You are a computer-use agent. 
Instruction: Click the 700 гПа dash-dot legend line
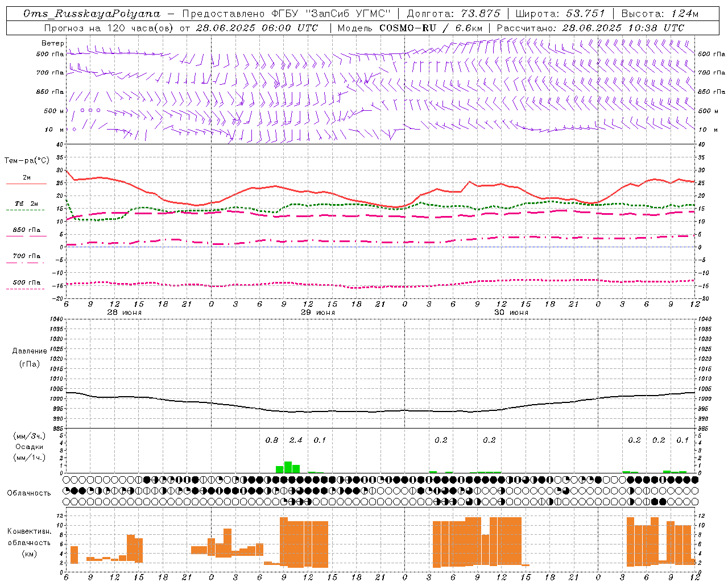pyautogui.click(x=25, y=263)
